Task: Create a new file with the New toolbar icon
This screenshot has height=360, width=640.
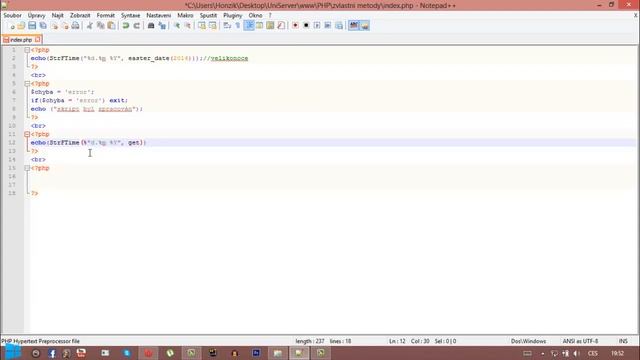Action: coord(11,26)
